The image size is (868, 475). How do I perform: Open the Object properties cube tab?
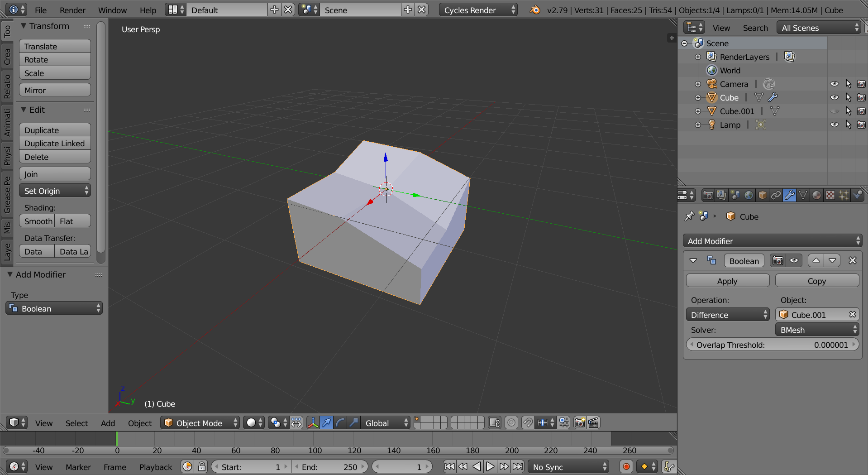(763, 195)
